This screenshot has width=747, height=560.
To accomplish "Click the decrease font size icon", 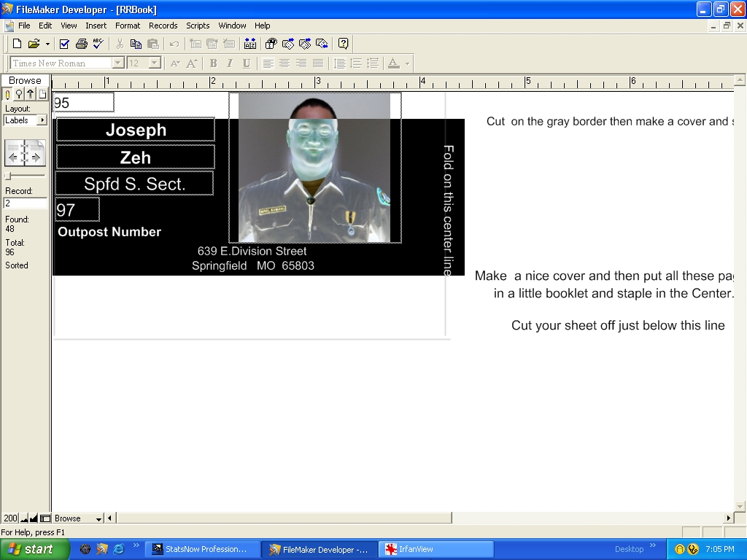I will [x=175, y=63].
